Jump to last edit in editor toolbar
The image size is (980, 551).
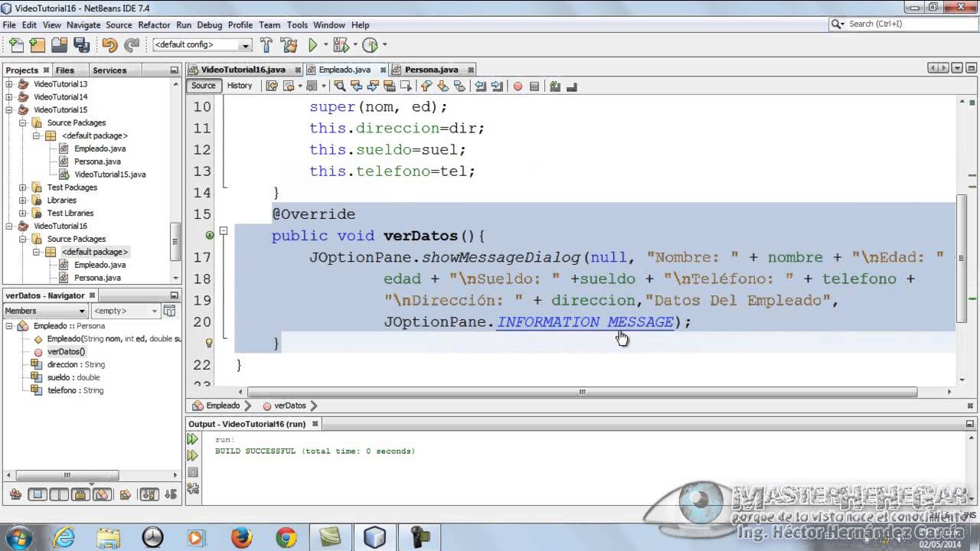(271, 86)
